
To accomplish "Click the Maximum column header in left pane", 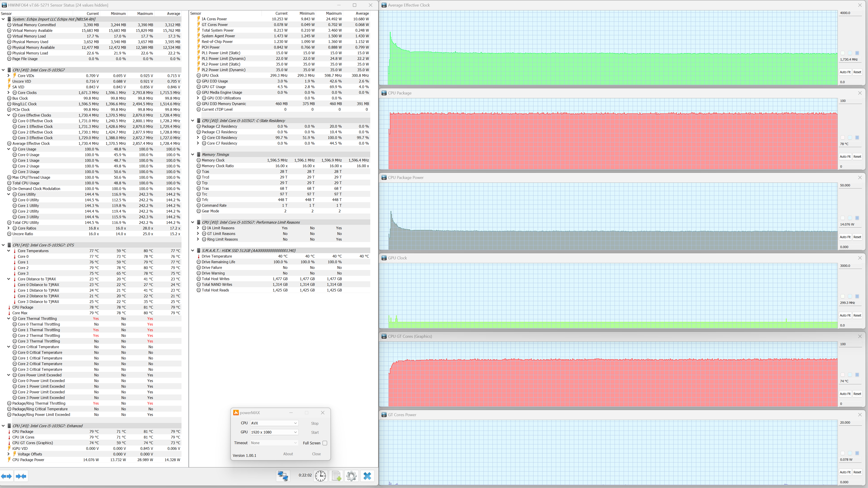I will pos(145,14).
